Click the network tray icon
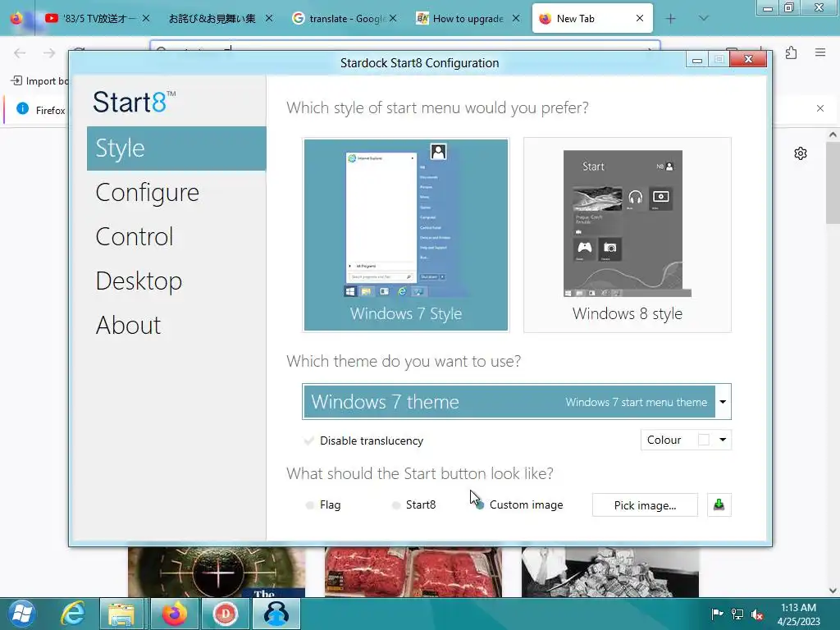The height and width of the screenshot is (630, 840). 737,614
